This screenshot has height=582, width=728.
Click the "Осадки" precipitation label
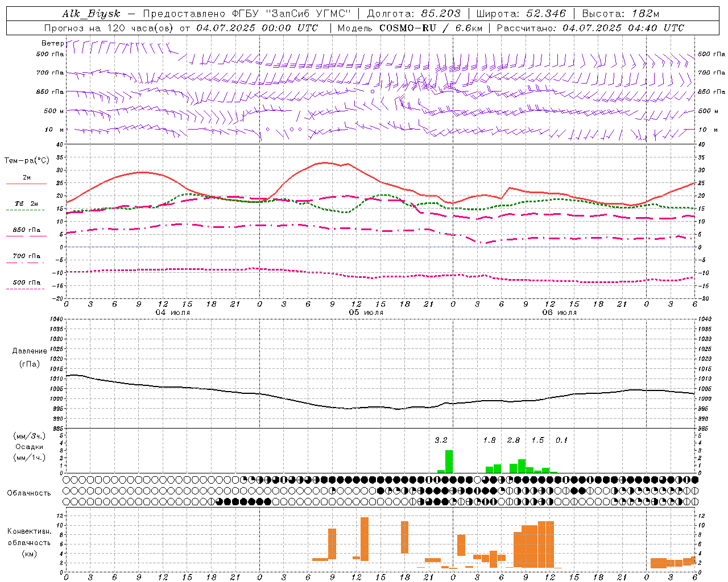[x=30, y=447]
